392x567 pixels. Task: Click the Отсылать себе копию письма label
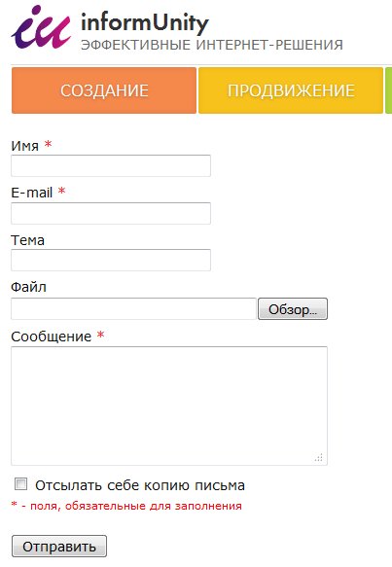[140, 485]
